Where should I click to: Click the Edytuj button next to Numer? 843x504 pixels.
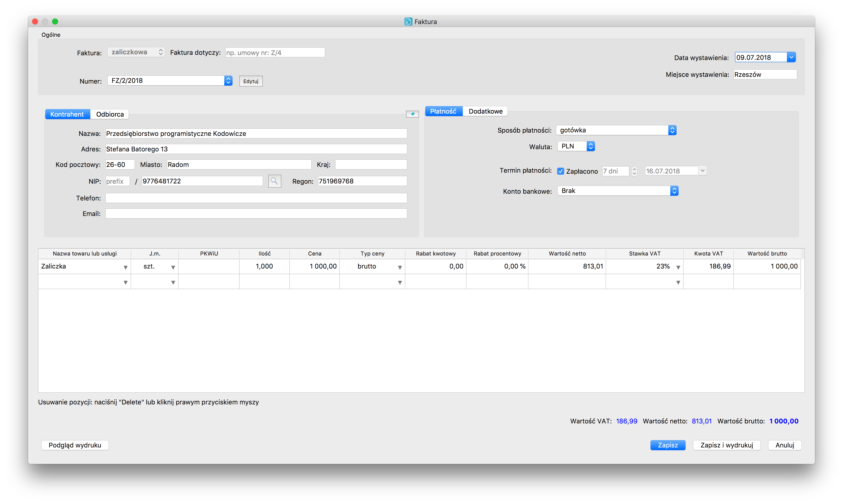point(251,81)
